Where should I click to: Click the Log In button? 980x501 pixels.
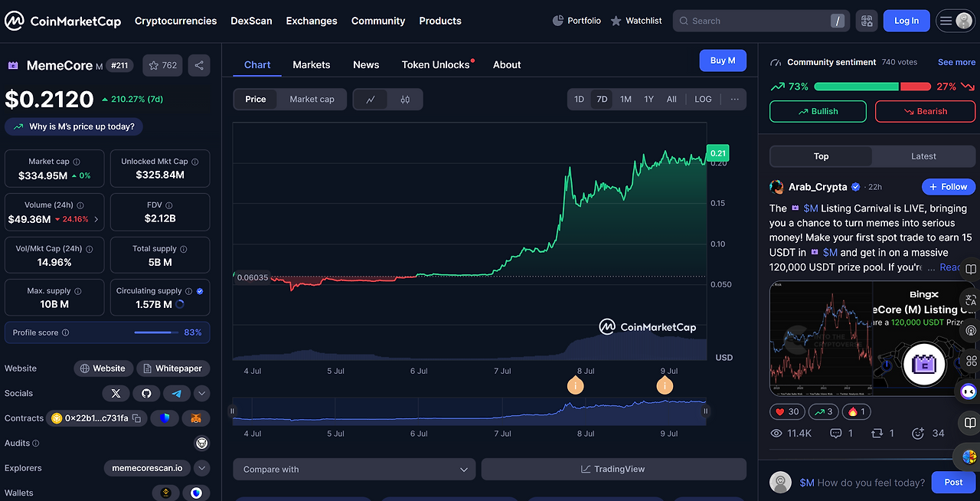click(906, 21)
